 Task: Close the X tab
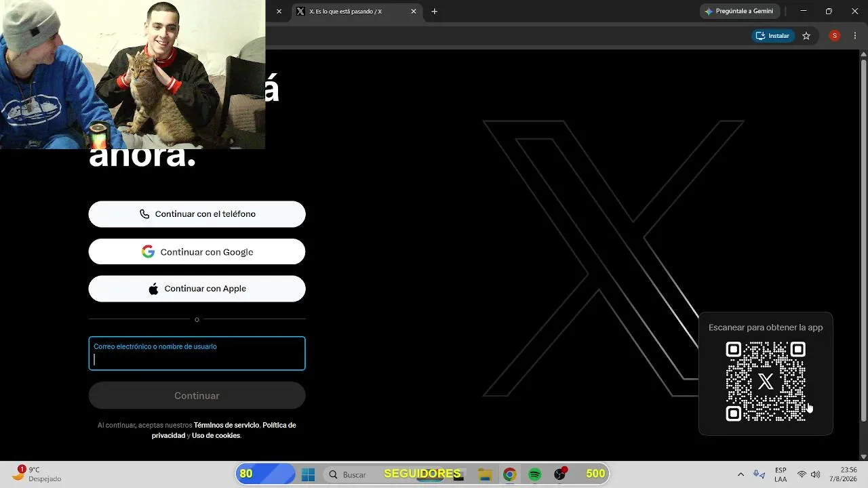click(x=414, y=12)
